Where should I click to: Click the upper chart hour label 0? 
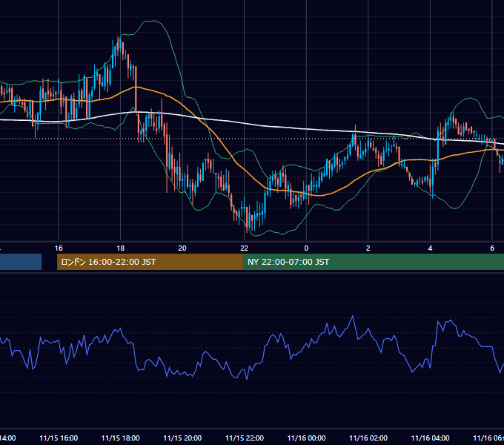(x=306, y=248)
